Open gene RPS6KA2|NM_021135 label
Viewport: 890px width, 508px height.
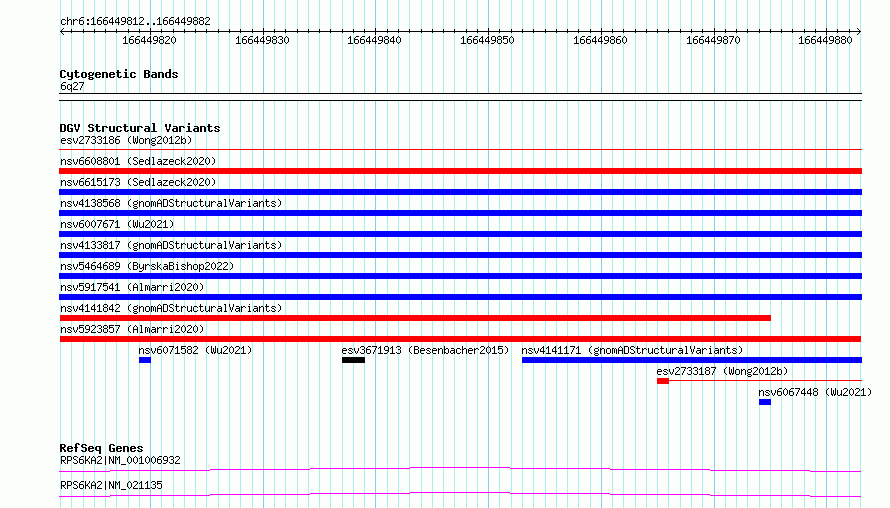[x=111, y=485]
